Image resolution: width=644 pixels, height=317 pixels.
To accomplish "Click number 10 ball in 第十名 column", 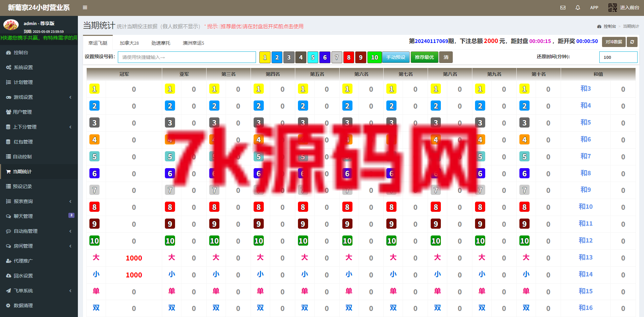I will pos(524,241).
